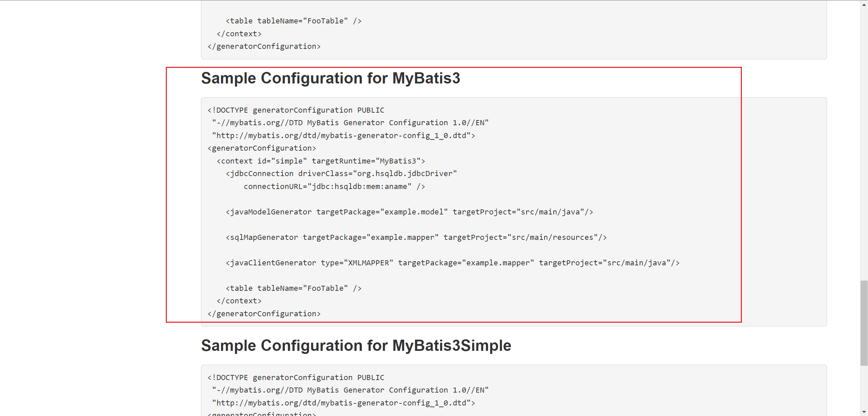Screen dimensions: 868x416
Task: Click the DOCTYPE line in the MyBatis3 block
Action: click(x=296, y=110)
